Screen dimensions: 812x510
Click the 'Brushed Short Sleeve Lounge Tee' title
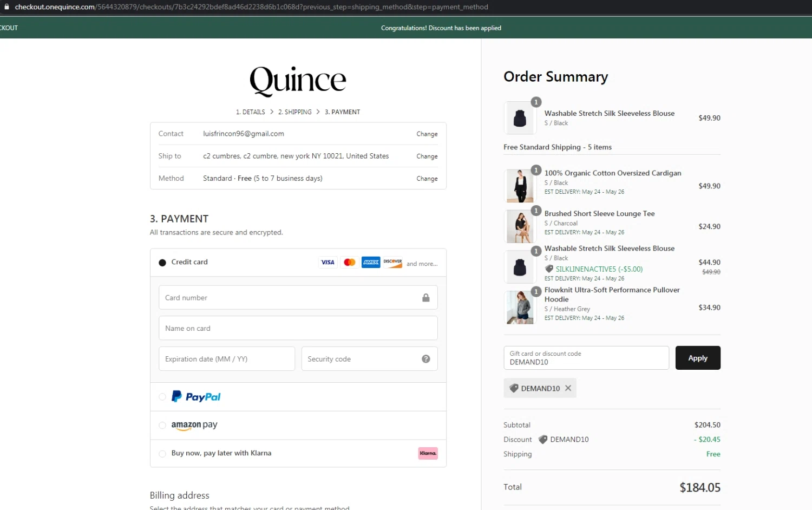[599, 214]
